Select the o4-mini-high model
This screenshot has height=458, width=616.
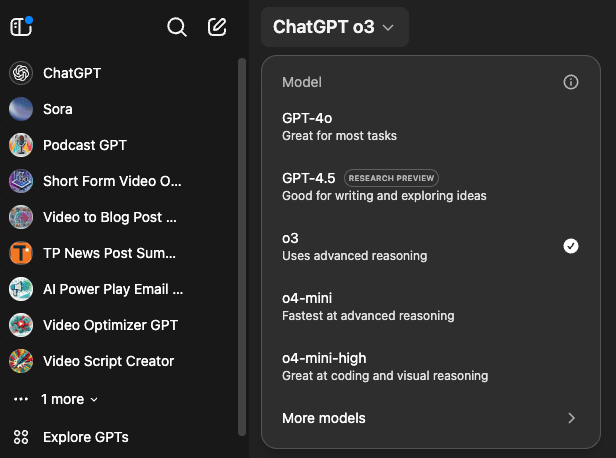click(431, 366)
